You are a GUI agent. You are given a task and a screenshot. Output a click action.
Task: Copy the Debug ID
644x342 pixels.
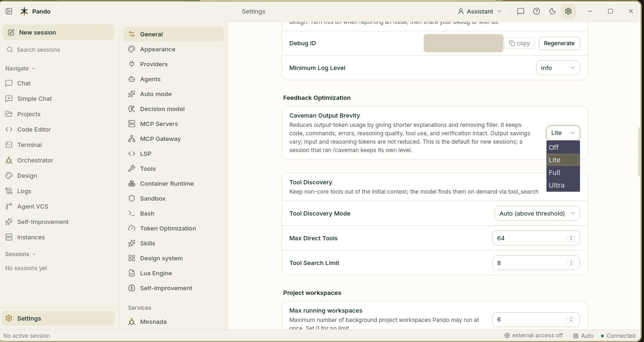pyautogui.click(x=520, y=43)
